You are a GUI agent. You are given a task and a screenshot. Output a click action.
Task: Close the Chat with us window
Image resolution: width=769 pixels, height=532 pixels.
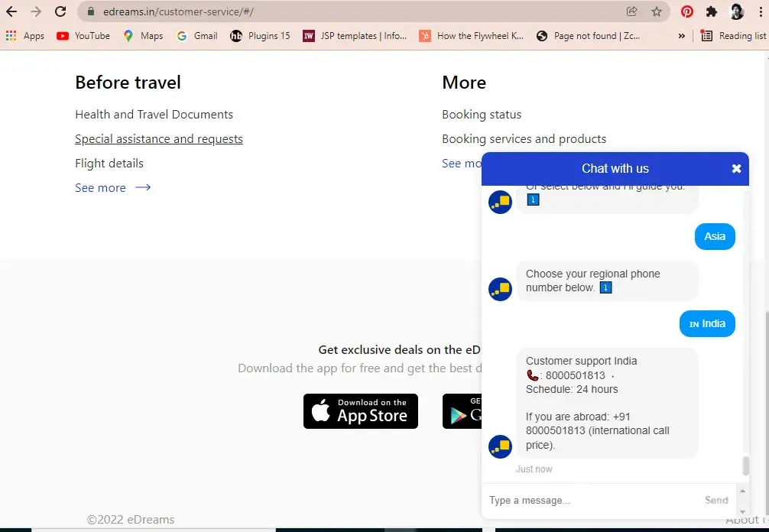tap(736, 169)
